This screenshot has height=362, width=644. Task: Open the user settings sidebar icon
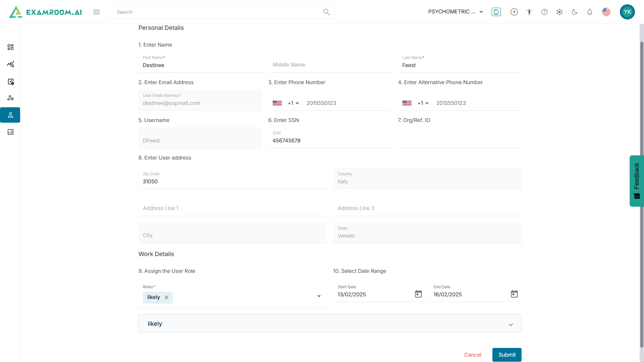pos(10,98)
